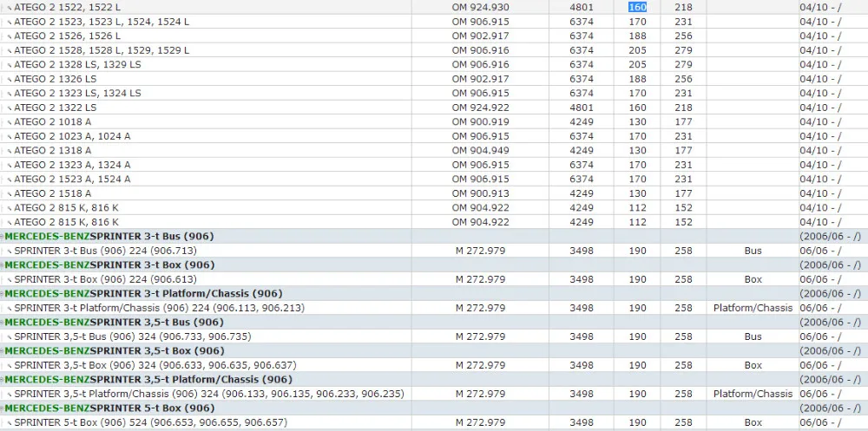Viewport: 868px width, 431px height.
Task: Click the 279 horsepower value in the ATEGO 2 1528 row
Action: (684, 50)
